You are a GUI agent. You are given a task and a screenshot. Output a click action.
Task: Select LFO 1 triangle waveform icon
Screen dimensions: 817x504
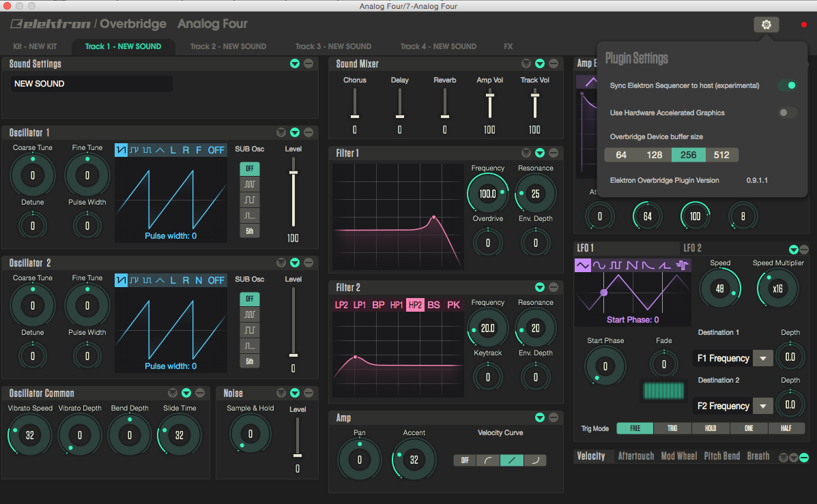pos(582,265)
